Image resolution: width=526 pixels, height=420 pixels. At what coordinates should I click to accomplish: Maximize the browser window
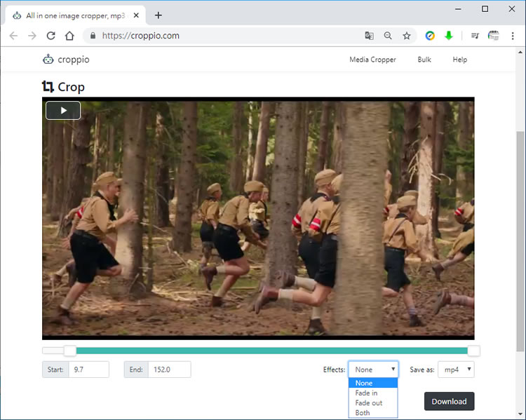click(485, 9)
